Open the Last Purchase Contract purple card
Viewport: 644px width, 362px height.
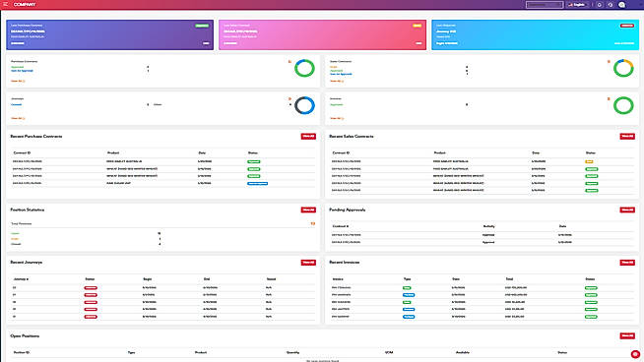click(x=109, y=34)
